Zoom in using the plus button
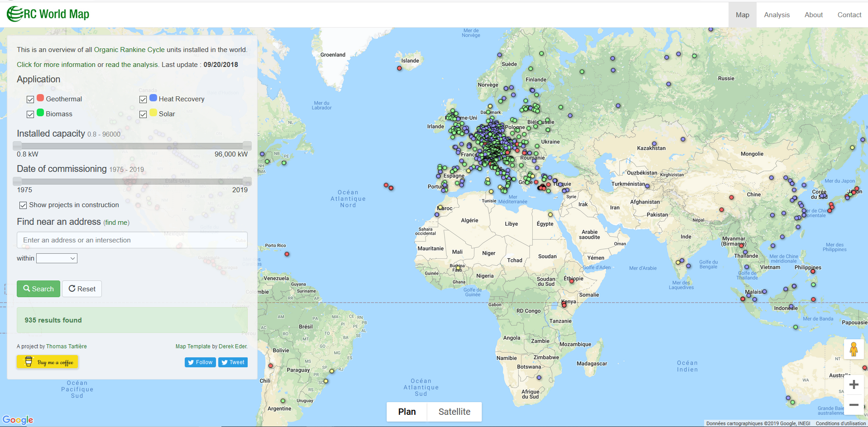Screen dimensions: 868x427 (x=854, y=384)
